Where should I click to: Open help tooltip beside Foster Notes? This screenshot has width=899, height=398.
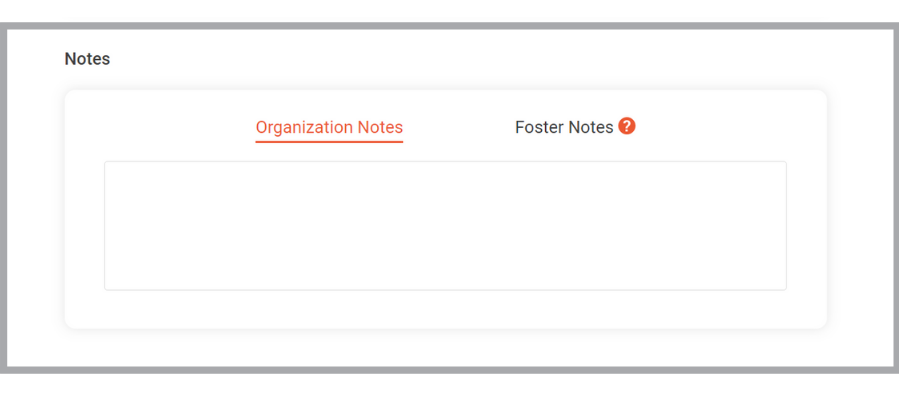[x=627, y=126]
